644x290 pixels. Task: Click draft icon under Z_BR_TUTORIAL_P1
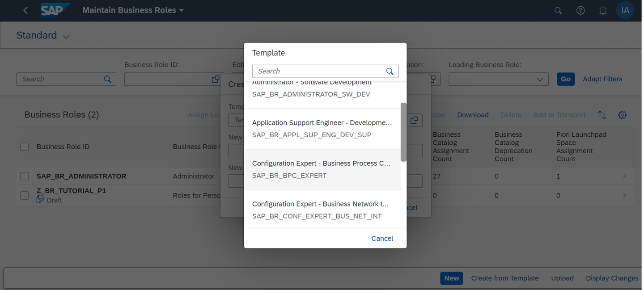[40, 200]
